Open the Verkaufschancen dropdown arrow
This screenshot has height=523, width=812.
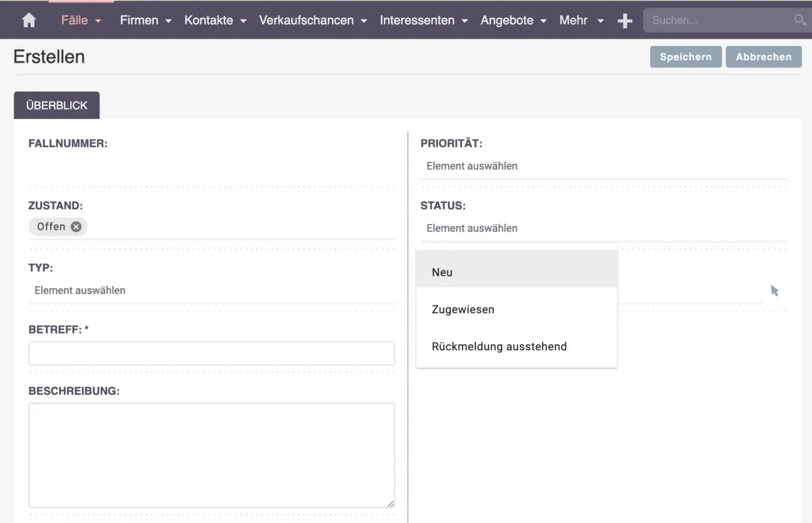364,20
